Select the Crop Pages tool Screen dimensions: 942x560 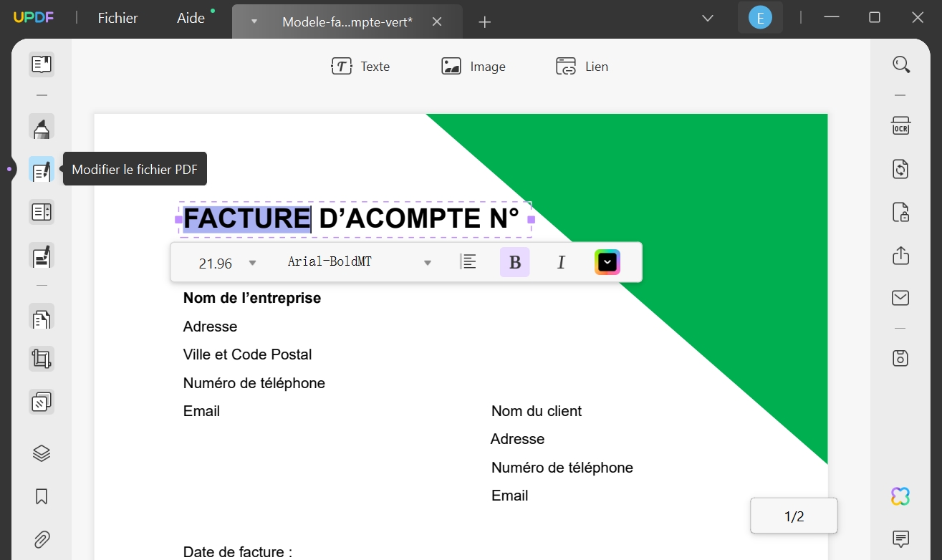pos(41,358)
